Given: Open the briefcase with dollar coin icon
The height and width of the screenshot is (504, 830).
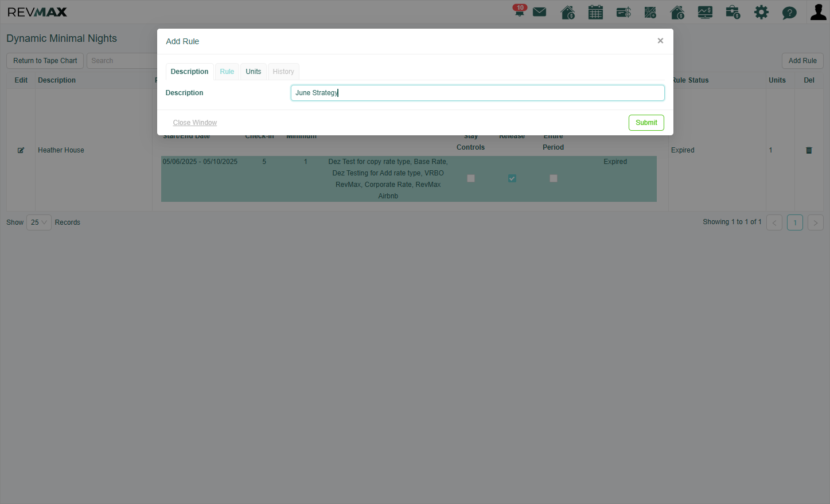Looking at the screenshot, I should click(x=732, y=12).
